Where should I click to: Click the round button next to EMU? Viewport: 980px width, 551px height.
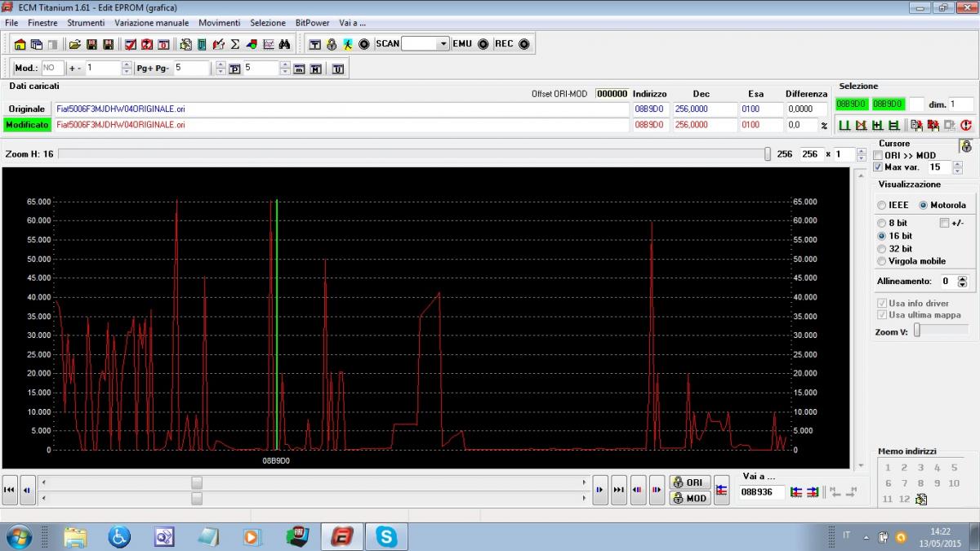coord(483,44)
